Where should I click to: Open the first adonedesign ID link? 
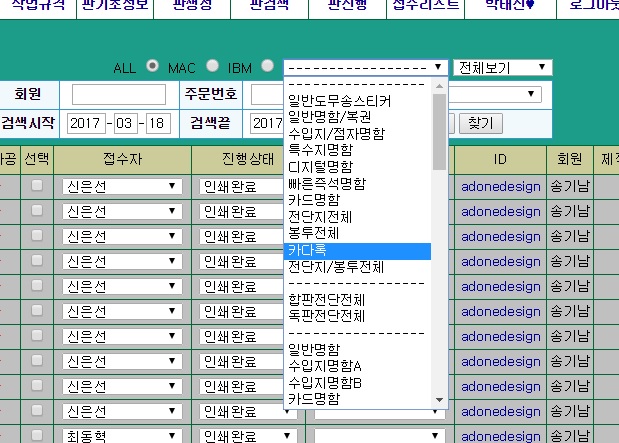point(501,186)
